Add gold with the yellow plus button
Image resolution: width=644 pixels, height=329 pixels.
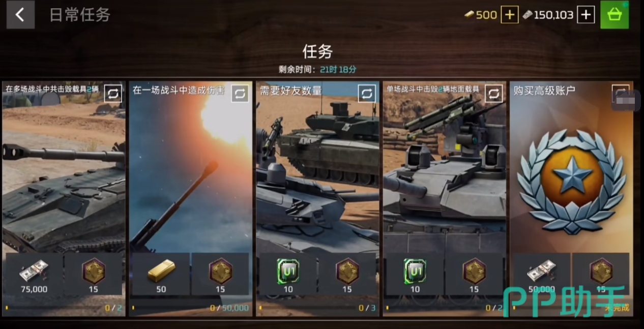click(509, 15)
